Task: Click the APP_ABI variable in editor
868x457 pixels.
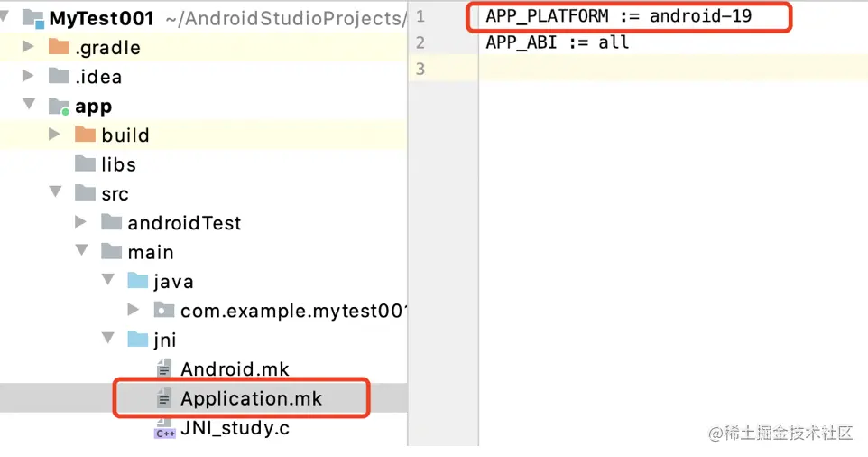Action: 521,42
